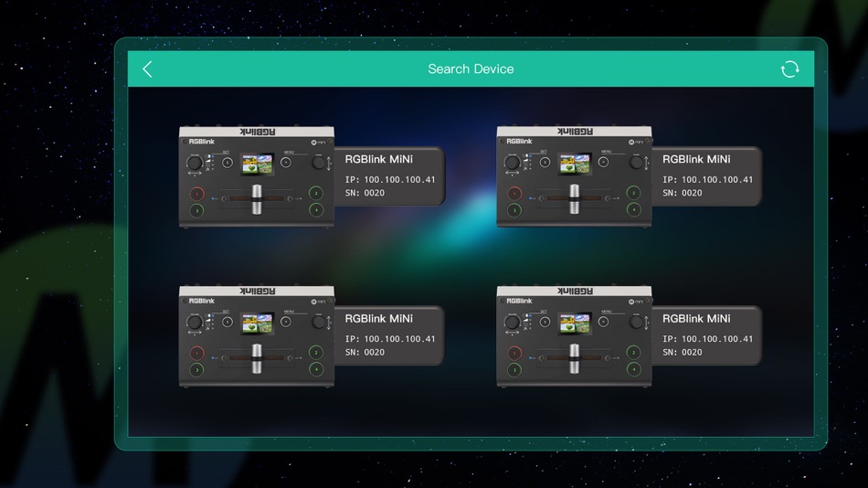This screenshot has width=868, height=488.
Task: Select the upper-left RGBlink MiNi device image
Action: click(257, 176)
